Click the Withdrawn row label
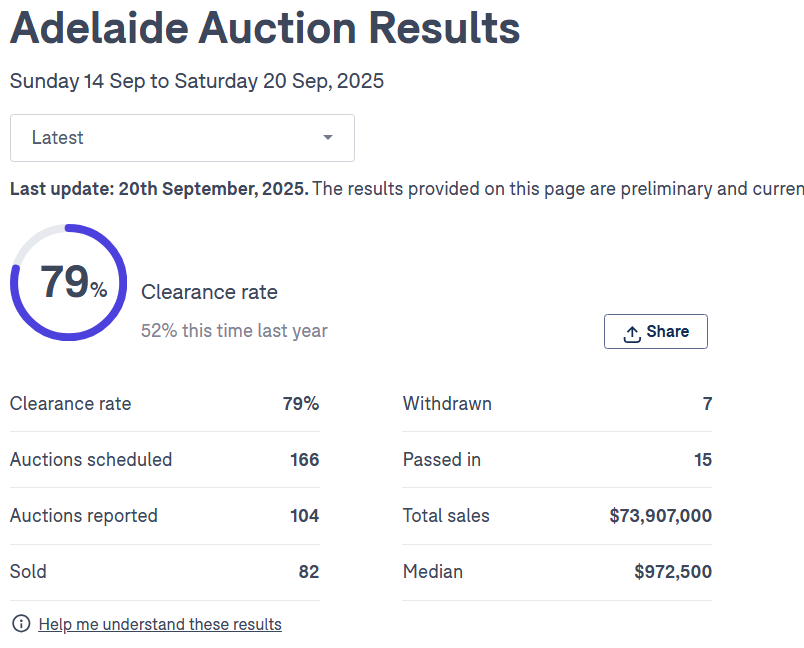The height and width of the screenshot is (648, 804). 447,404
